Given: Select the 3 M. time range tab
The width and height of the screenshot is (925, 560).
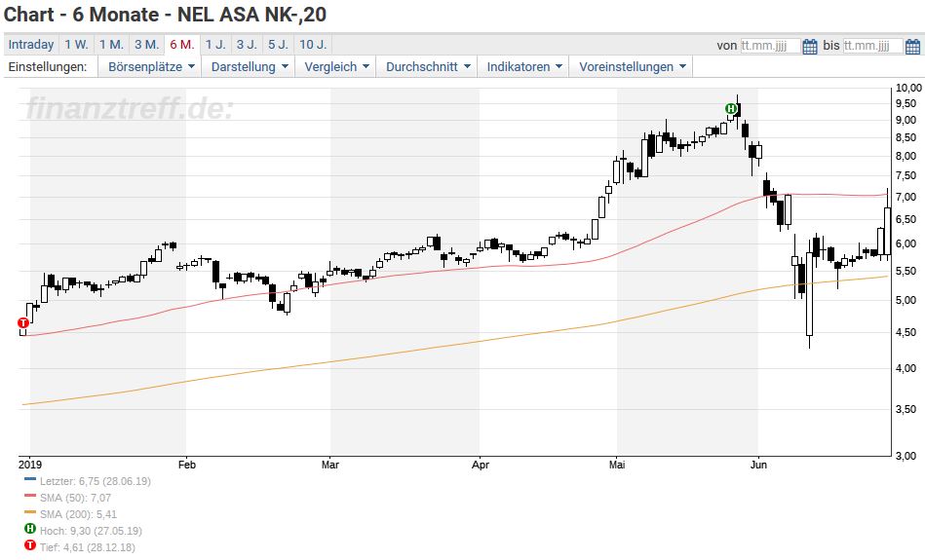Looking at the screenshot, I should (147, 45).
